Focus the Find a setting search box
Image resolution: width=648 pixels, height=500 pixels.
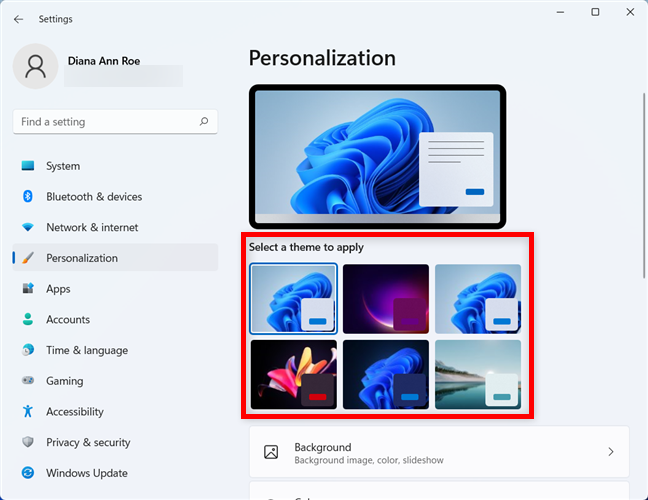click(x=115, y=121)
